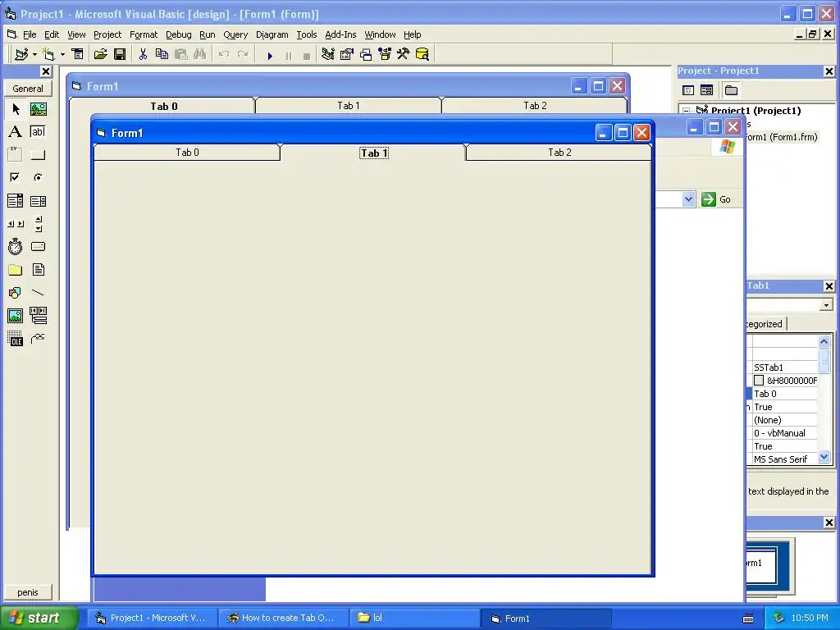This screenshot has width=840, height=630.
Task: Open the Properties Window toolbar icon
Action: pyautogui.click(x=347, y=54)
